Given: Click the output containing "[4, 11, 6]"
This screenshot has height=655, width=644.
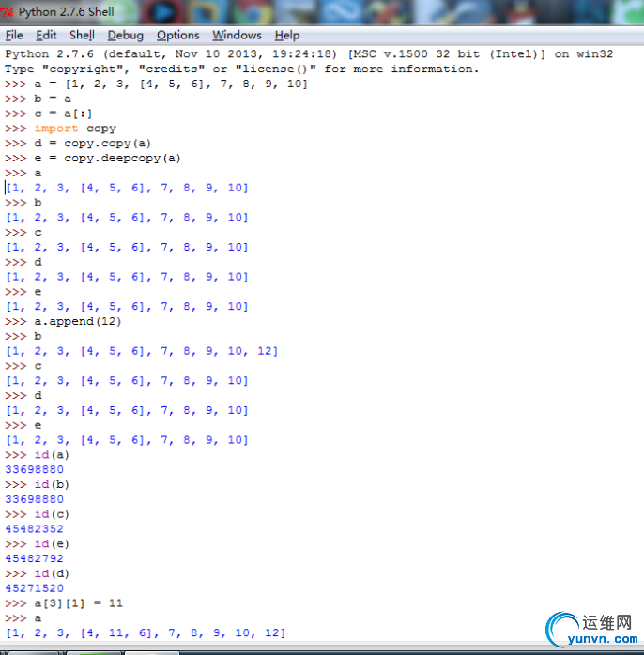Looking at the screenshot, I should (x=146, y=632).
